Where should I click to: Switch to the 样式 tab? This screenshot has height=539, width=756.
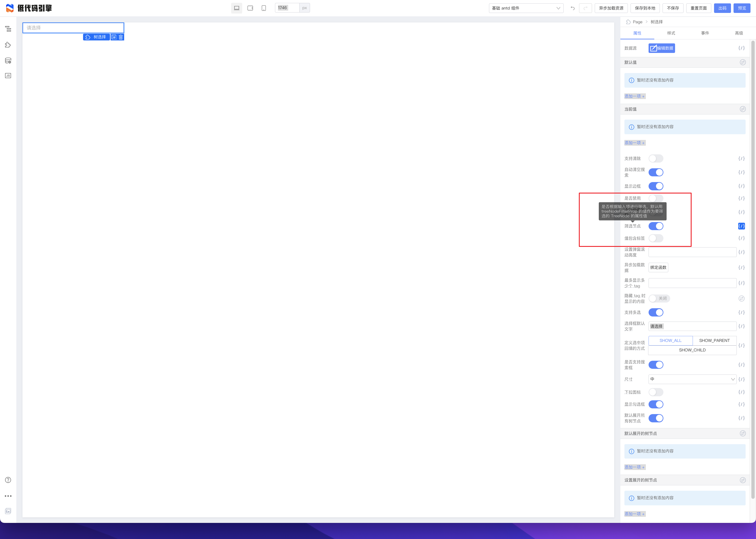click(x=671, y=33)
